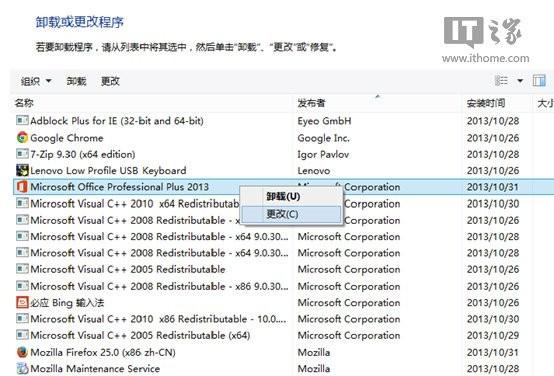Select 7-Zip 9.30 (x64 edition) entry
Screen dimensions: 554x376
point(83,154)
